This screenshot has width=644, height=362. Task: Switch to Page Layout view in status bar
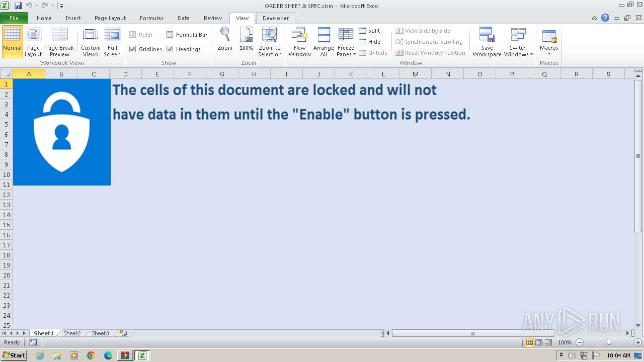click(x=539, y=342)
